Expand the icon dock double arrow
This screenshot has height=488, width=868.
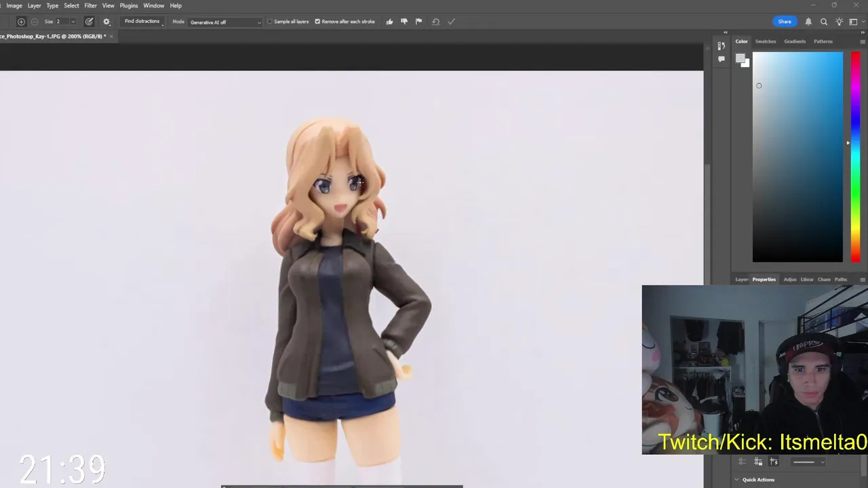tap(726, 32)
